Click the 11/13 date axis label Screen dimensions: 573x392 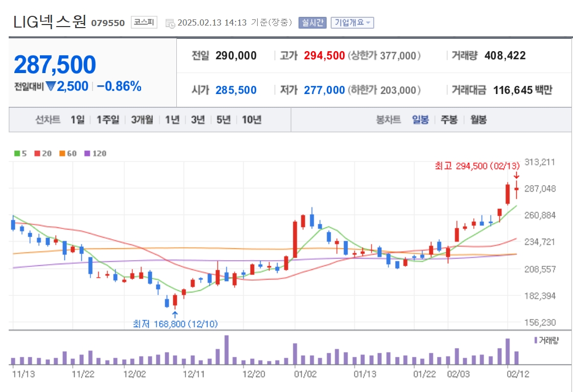(24, 374)
